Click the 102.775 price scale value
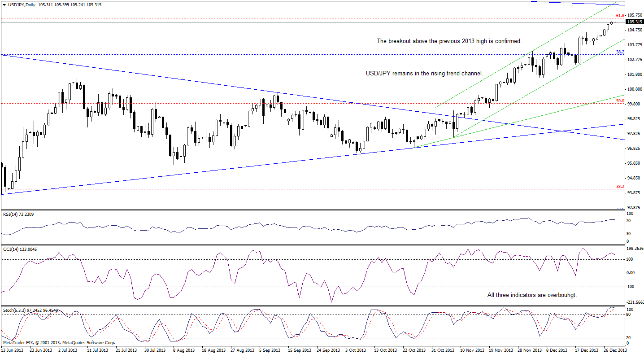 point(635,60)
